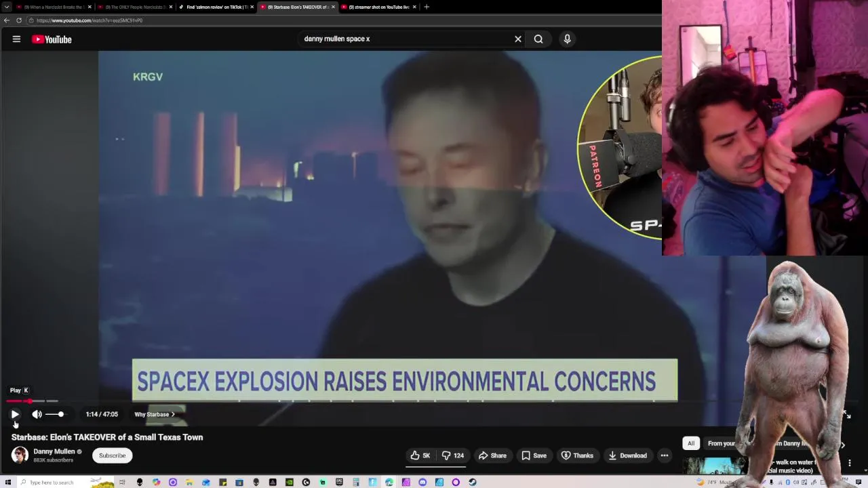
Task: Click the suggested video thumbnail in sidebar
Action: (x=715, y=466)
